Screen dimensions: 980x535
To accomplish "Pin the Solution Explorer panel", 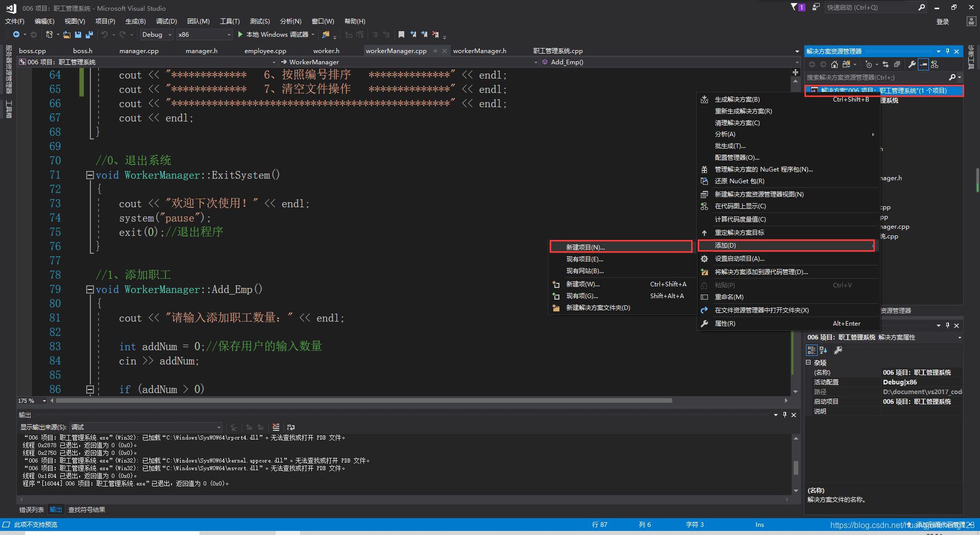I will tap(947, 52).
